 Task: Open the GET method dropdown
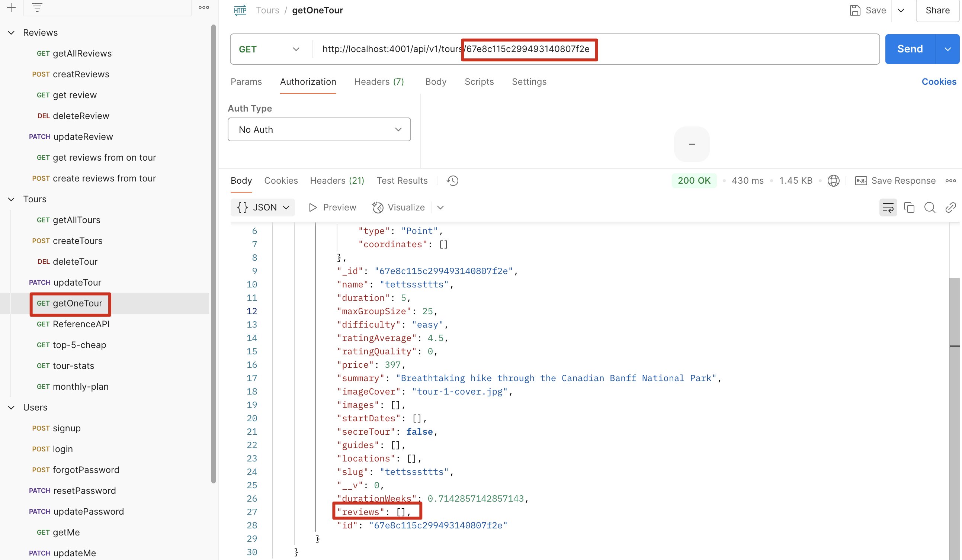(269, 49)
